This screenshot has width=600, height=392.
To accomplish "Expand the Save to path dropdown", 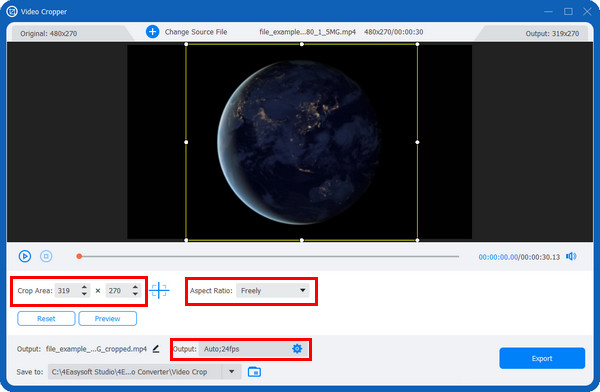I will [232, 372].
